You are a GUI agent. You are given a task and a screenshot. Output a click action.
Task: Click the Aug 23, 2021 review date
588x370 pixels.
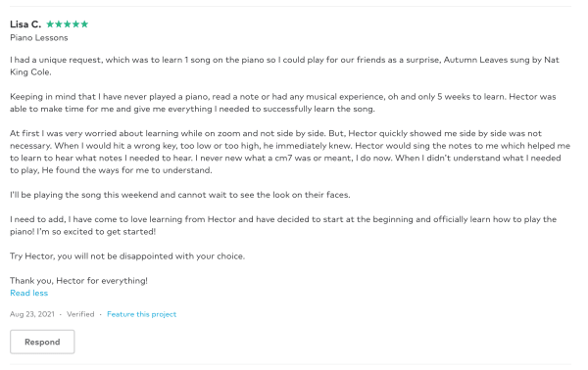coord(32,314)
